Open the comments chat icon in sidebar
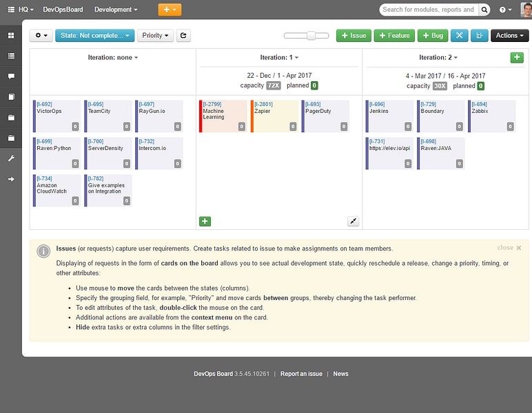 [11, 76]
